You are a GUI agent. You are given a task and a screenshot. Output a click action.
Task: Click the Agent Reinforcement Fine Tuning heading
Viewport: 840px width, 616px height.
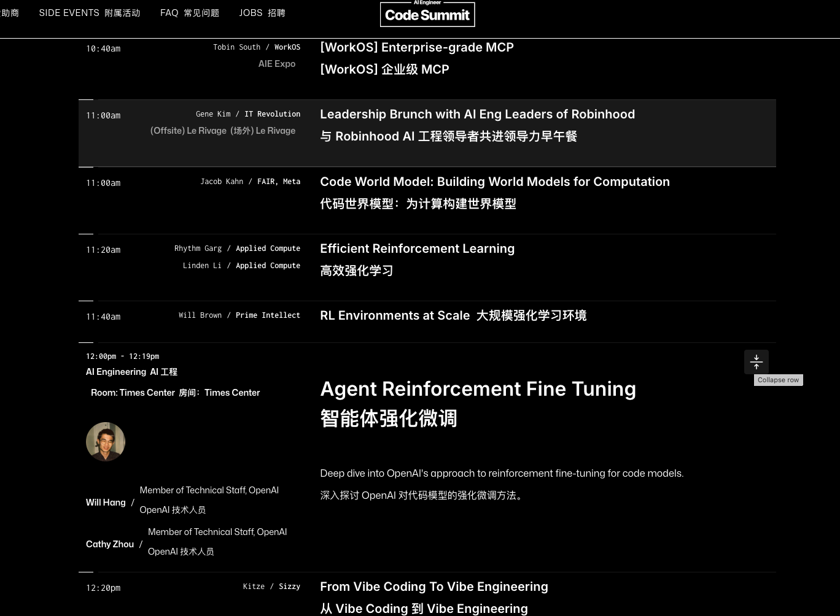click(x=478, y=389)
